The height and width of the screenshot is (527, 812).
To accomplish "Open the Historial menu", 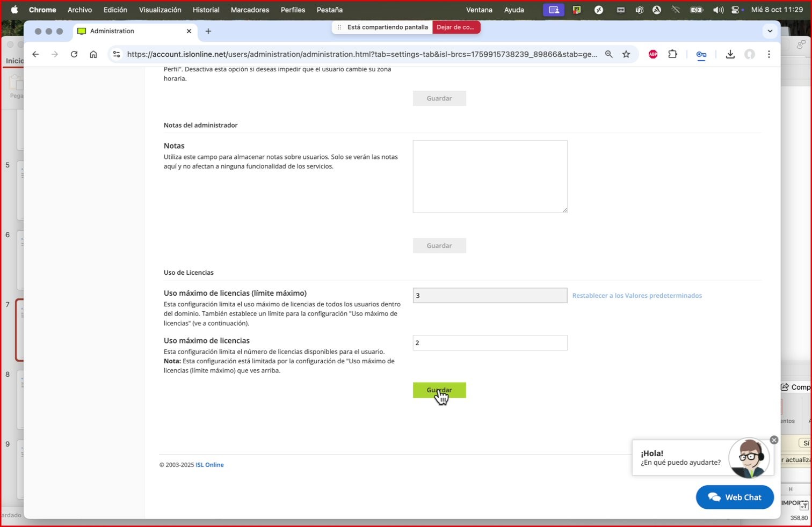I will click(206, 10).
